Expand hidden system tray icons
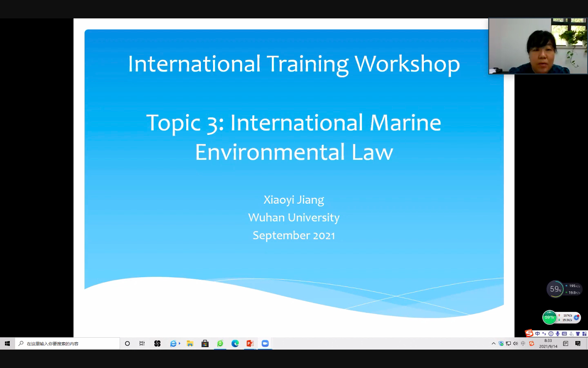The image size is (588, 368). click(493, 343)
